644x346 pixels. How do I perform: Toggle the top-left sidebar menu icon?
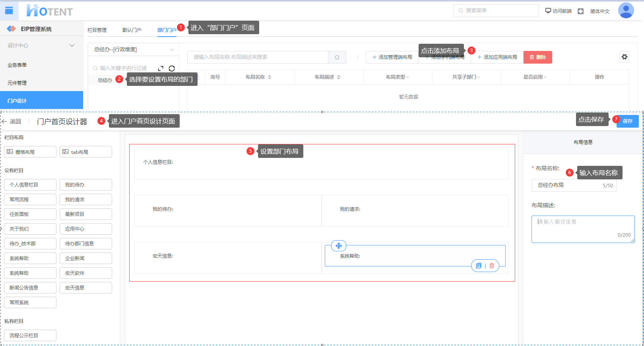[x=9, y=11]
